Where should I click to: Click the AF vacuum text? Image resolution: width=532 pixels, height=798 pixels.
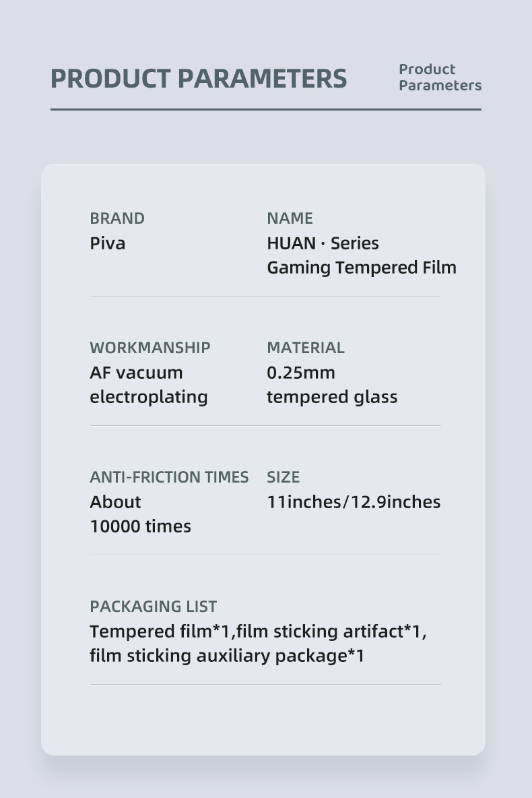point(136,373)
